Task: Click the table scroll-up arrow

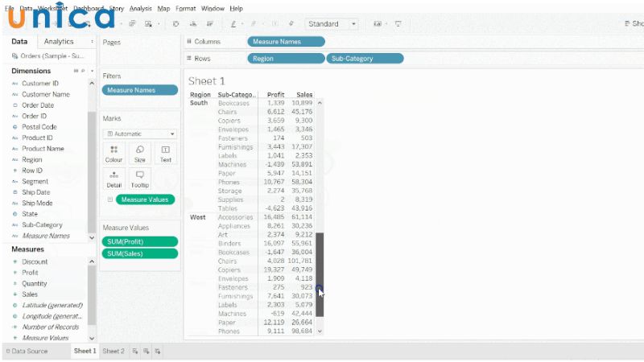Action: click(320, 103)
